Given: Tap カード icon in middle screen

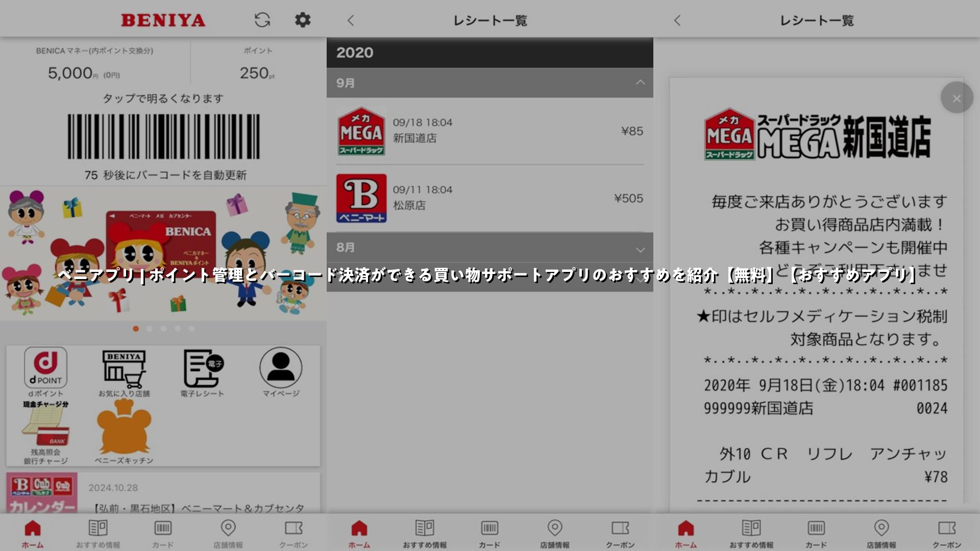Looking at the screenshot, I should pyautogui.click(x=489, y=534).
